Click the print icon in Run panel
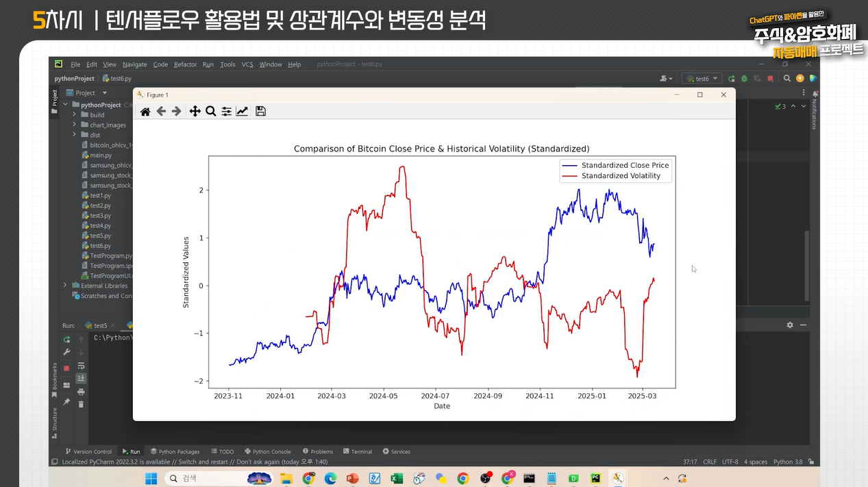868x487 pixels. (81, 392)
